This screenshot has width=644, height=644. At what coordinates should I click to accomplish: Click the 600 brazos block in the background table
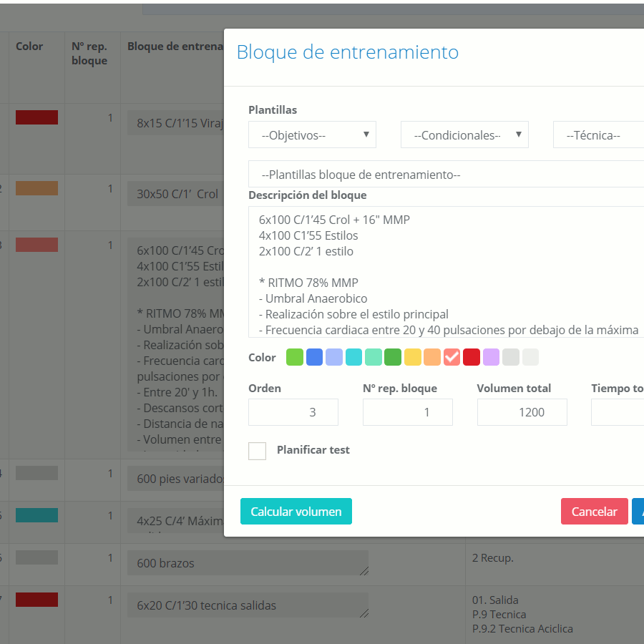[x=248, y=563]
